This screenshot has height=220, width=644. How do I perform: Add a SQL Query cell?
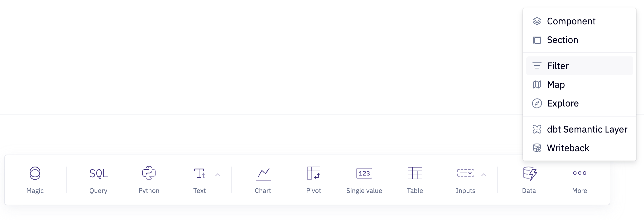[x=98, y=174]
